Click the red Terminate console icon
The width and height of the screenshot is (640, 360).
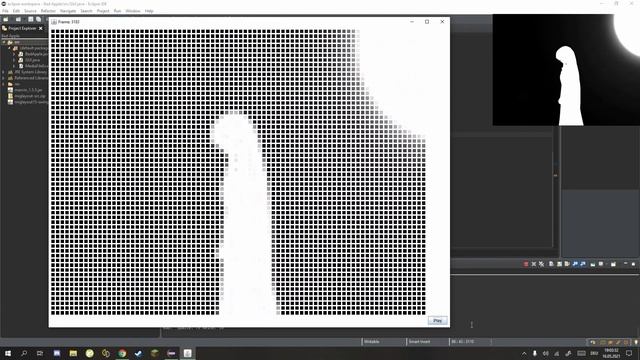[526, 264]
